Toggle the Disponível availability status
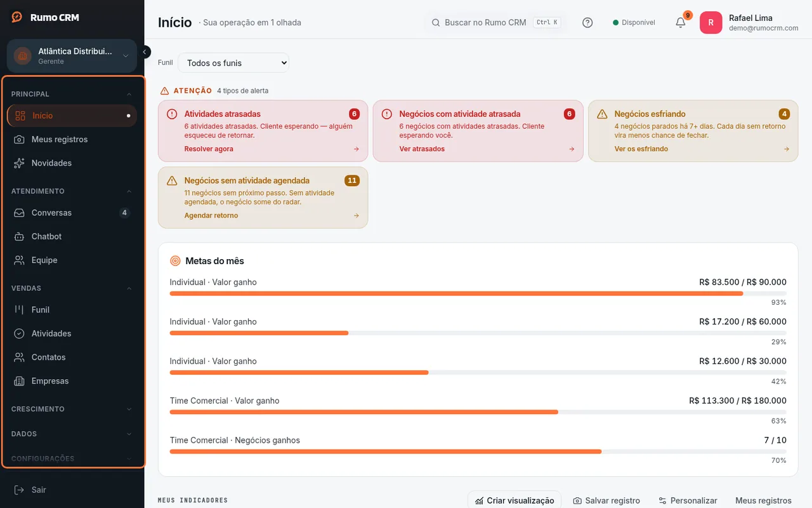 pos(634,23)
